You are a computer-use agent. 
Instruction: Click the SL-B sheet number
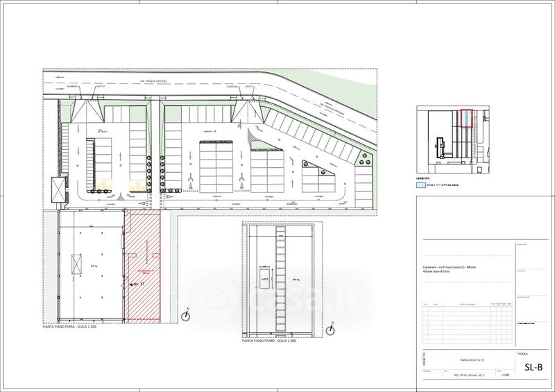point(532,367)
